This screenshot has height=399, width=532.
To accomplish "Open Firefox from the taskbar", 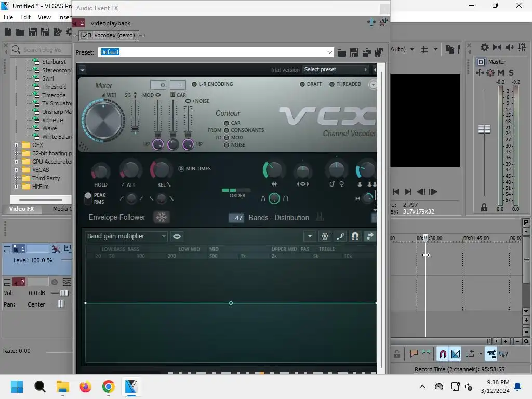I will click(x=86, y=387).
